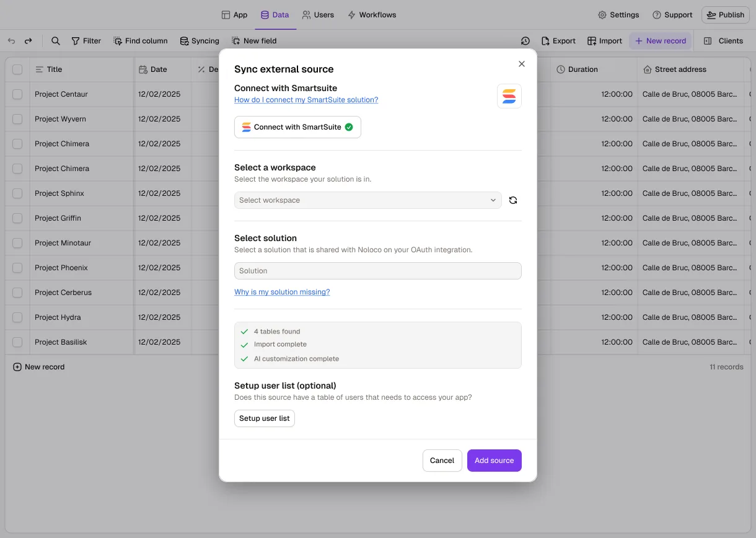The image size is (756, 538).
Task: Switch to the App tab
Action: pyautogui.click(x=234, y=15)
